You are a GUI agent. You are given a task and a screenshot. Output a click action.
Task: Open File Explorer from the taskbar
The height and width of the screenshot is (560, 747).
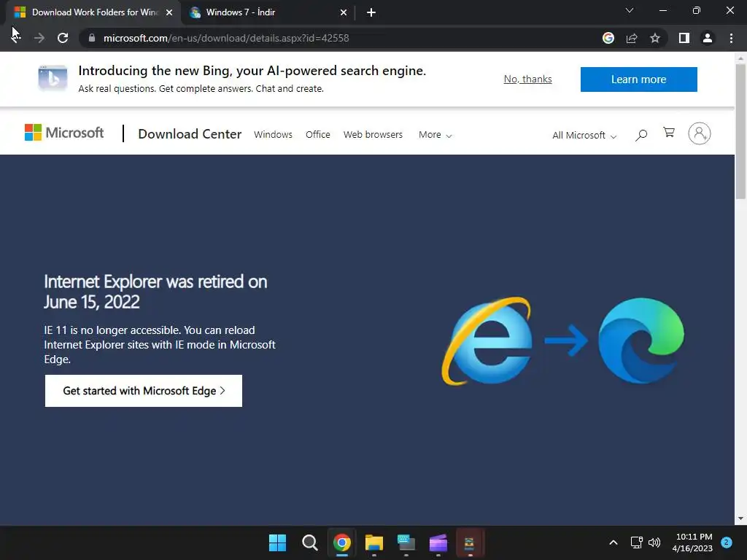[x=374, y=542]
